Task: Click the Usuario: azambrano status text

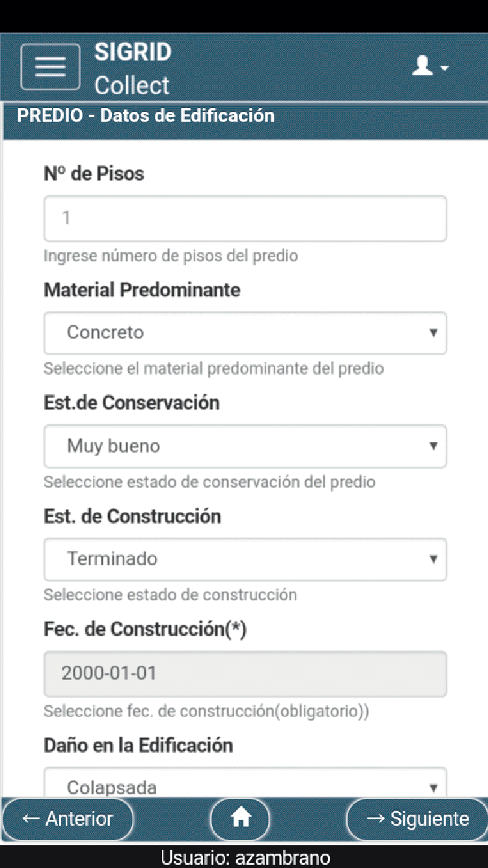Action: click(245, 858)
